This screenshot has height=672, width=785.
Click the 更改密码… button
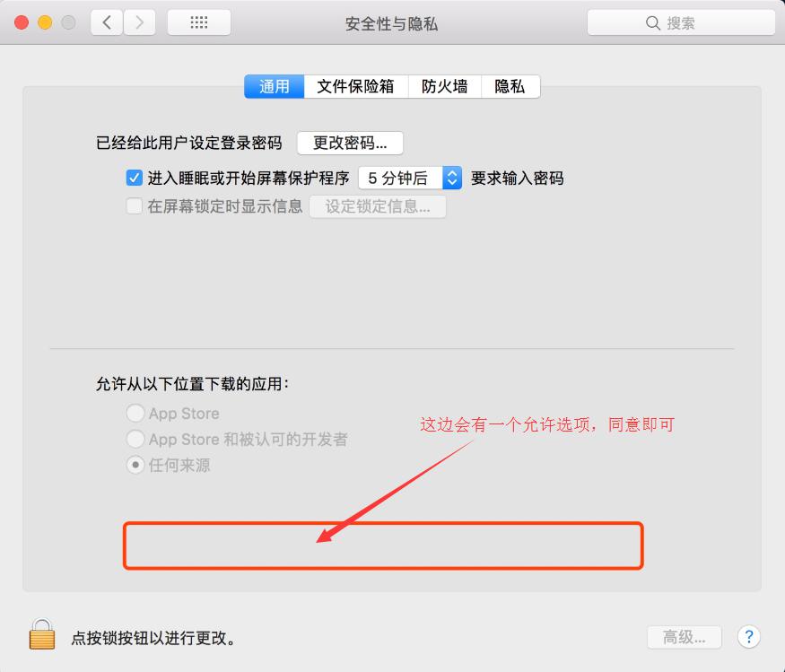point(350,144)
